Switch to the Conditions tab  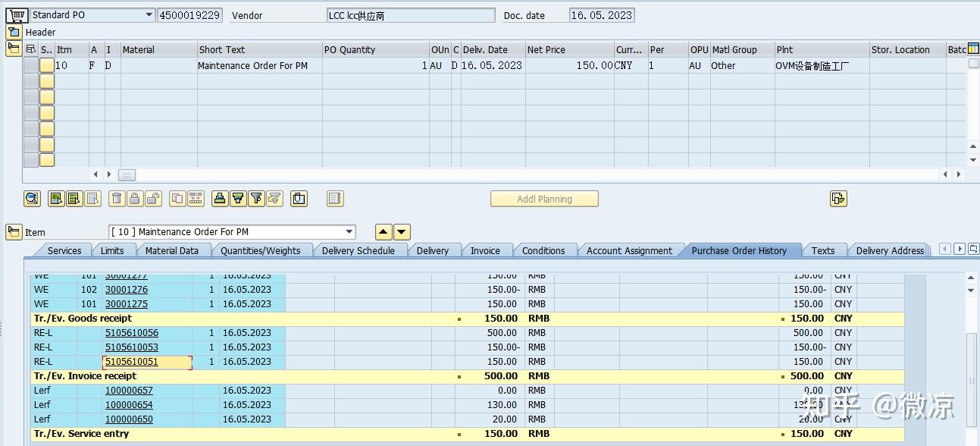click(x=545, y=250)
